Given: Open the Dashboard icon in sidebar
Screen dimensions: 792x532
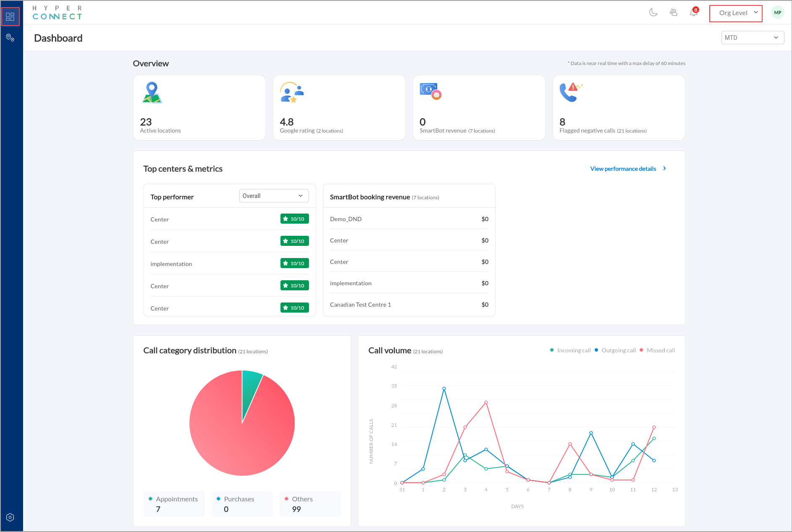Looking at the screenshot, I should (10, 17).
